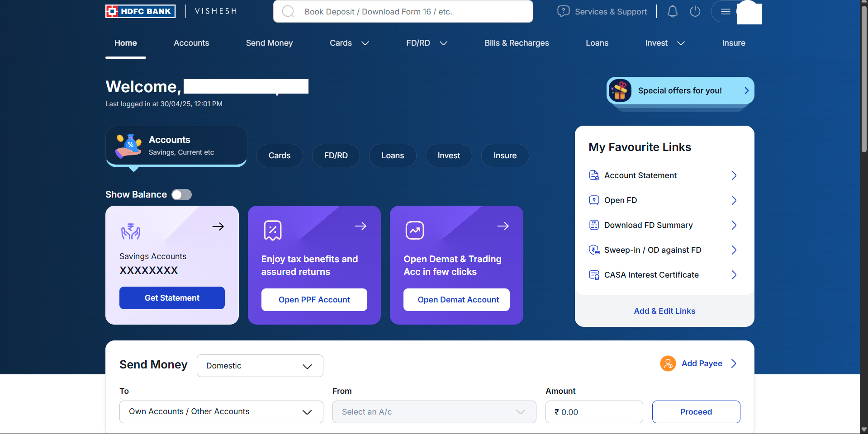This screenshot has height=434, width=868.
Task: Expand the Invest menu chevron
Action: pos(681,43)
